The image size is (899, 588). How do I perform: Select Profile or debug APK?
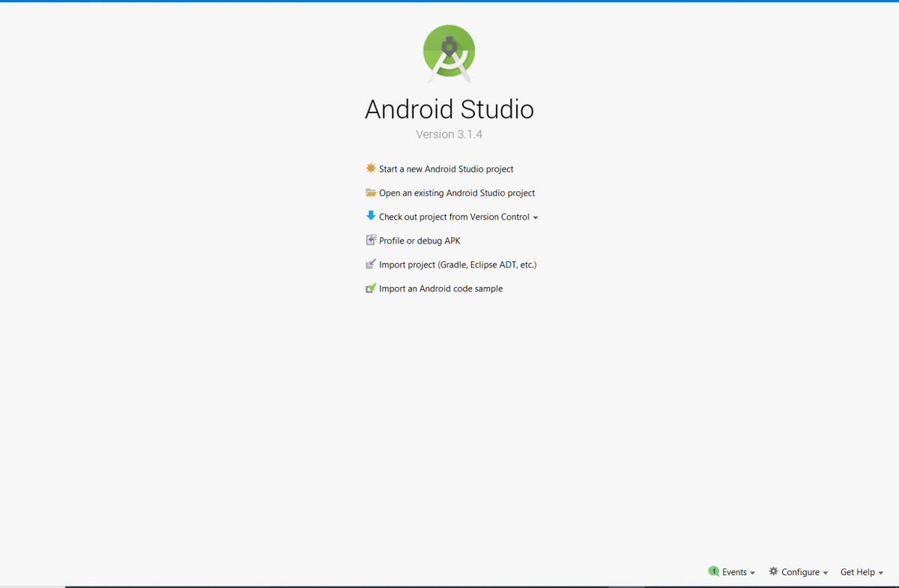click(x=420, y=241)
